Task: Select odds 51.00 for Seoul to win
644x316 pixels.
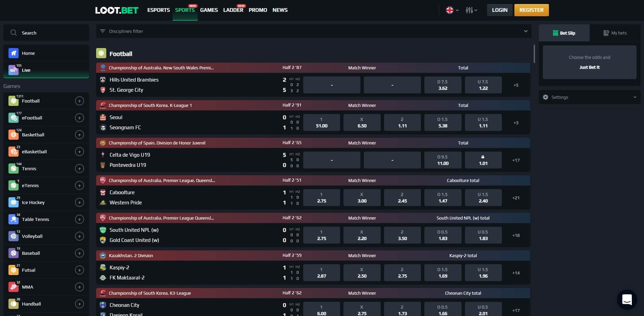Action: point(321,122)
